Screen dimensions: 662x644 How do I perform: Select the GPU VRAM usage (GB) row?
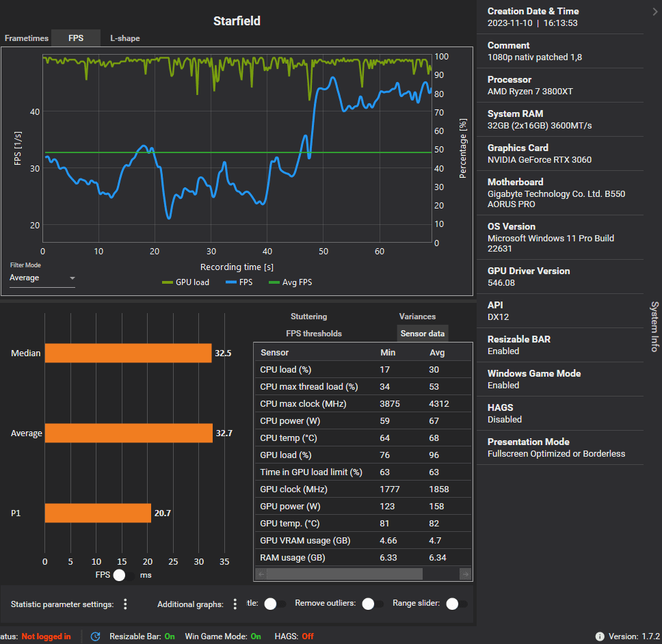coord(363,541)
